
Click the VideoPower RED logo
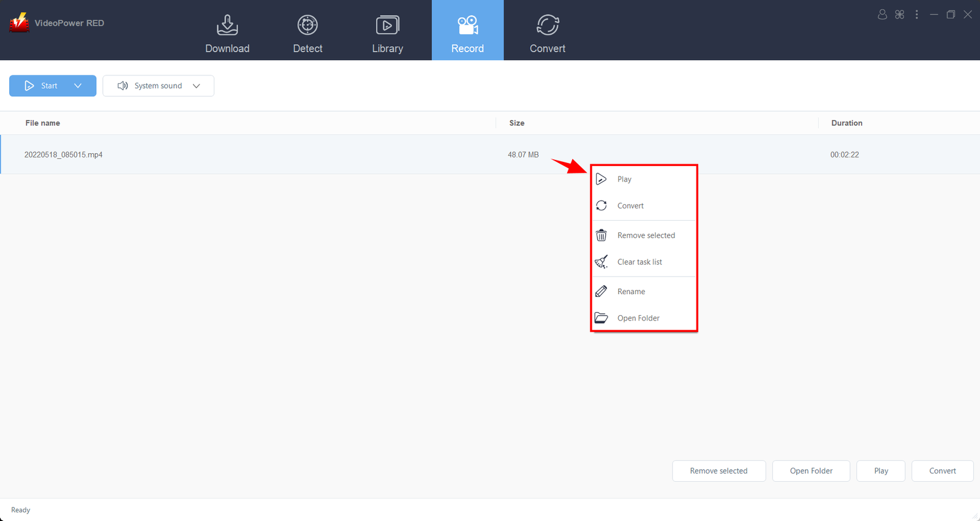(x=19, y=23)
